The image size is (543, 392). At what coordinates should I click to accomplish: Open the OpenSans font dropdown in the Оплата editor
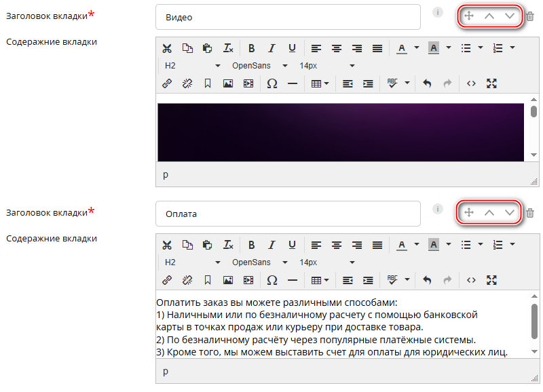(260, 262)
